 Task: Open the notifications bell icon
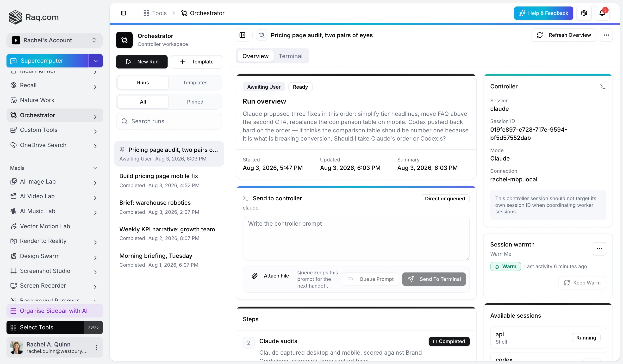pos(602,13)
